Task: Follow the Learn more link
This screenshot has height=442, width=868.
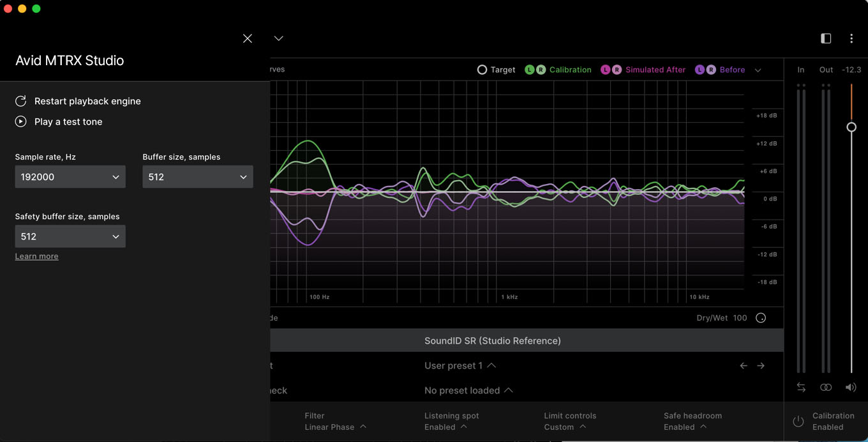Action: 36,256
